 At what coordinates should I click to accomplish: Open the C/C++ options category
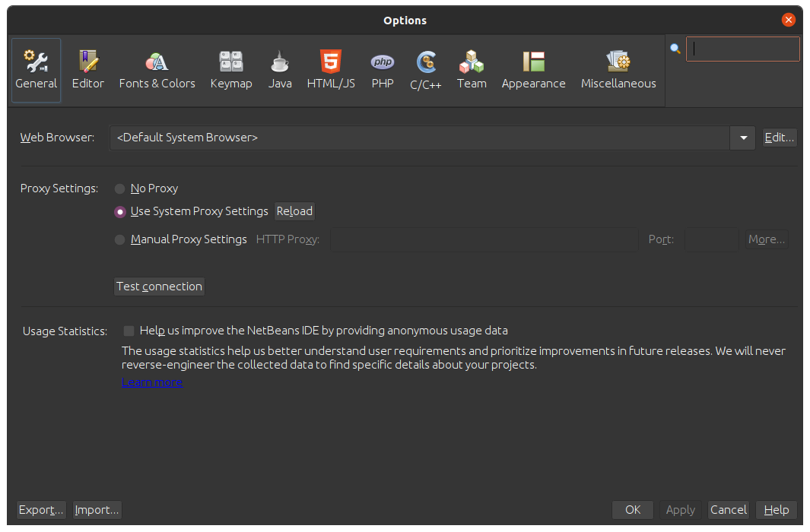coord(426,70)
